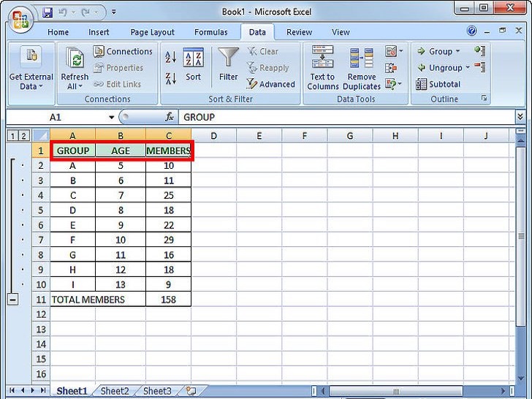Show outline level 2
Screen dimensions: 532x399
point(23,136)
